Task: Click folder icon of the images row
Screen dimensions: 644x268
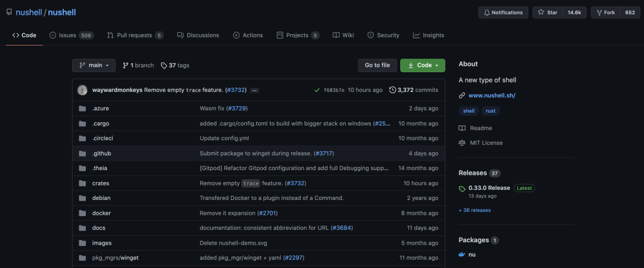Action: point(82,243)
